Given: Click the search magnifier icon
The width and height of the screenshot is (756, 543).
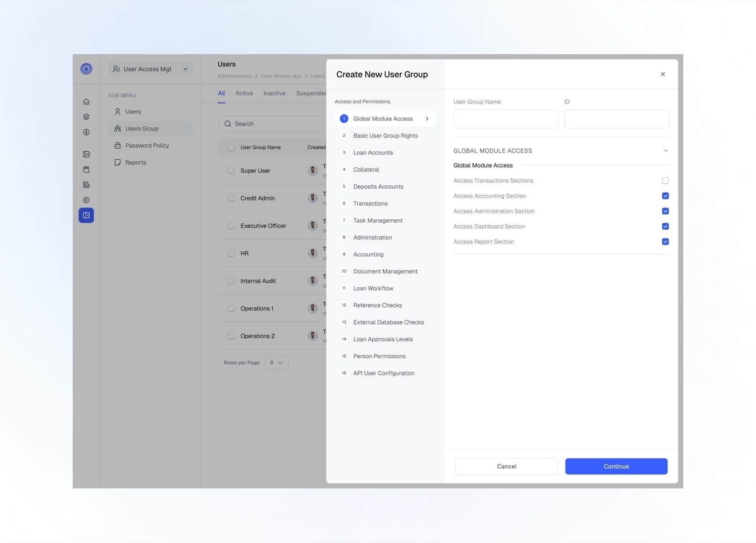Looking at the screenshot, I should point(228,124).
